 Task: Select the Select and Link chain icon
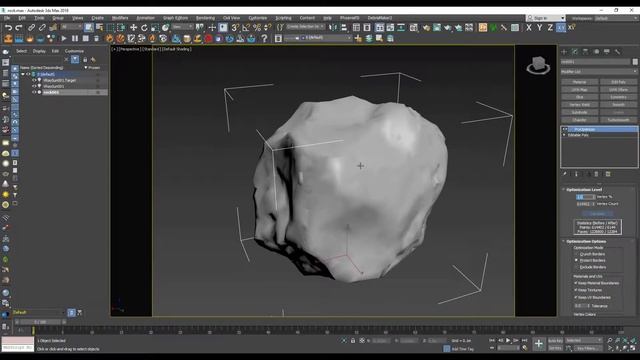pos(31,27)
